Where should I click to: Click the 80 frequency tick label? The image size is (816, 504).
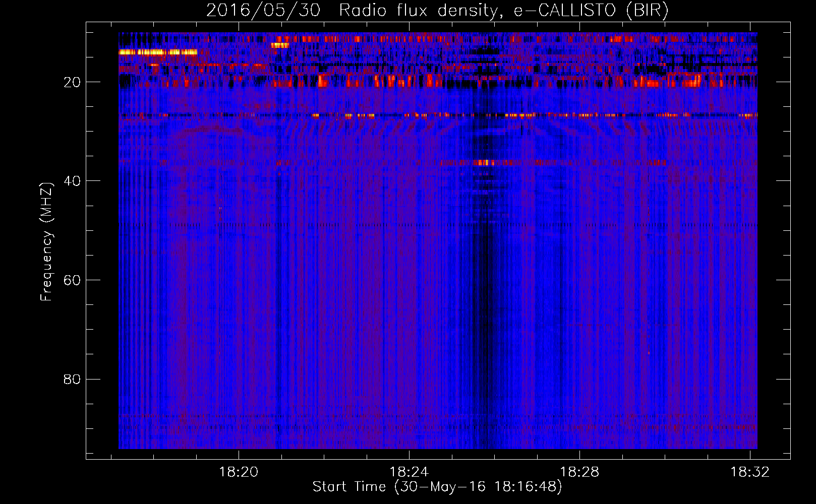(73, 379)
